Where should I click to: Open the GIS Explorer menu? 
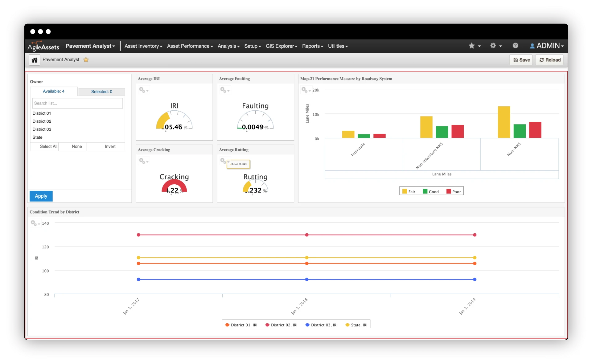[x=282, y=46]
